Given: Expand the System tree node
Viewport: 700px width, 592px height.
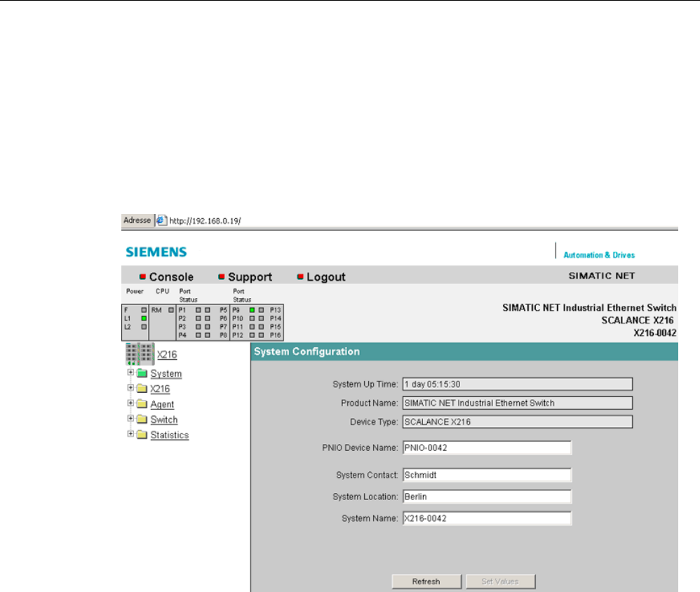Looking at the screenshot, I should (130, 372).
